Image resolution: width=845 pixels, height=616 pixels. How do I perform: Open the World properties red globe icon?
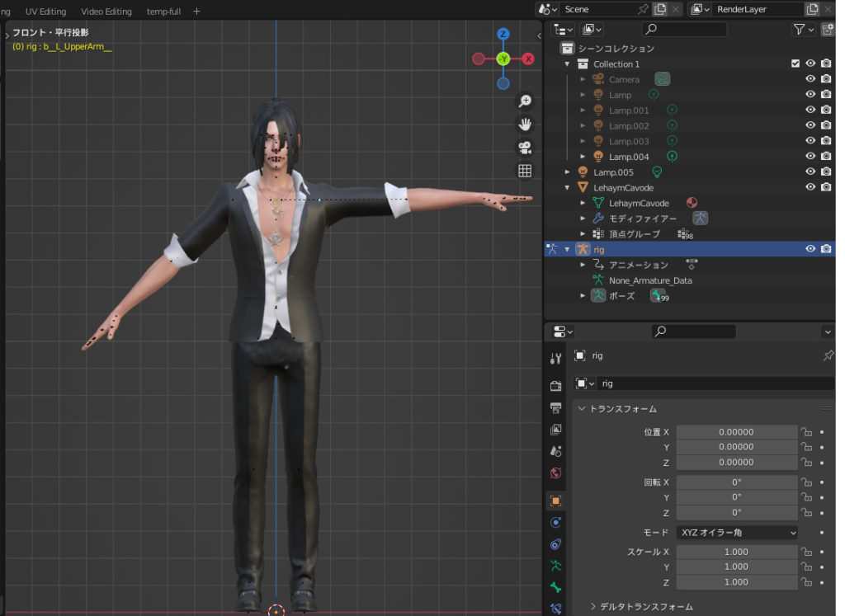pyautogui.click(x=555, y=473)
